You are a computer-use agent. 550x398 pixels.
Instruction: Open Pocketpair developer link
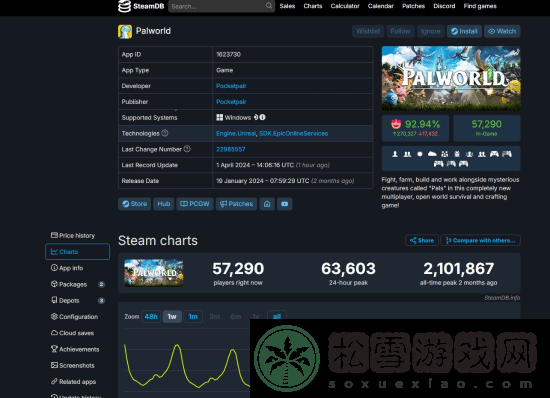[231, 86]
